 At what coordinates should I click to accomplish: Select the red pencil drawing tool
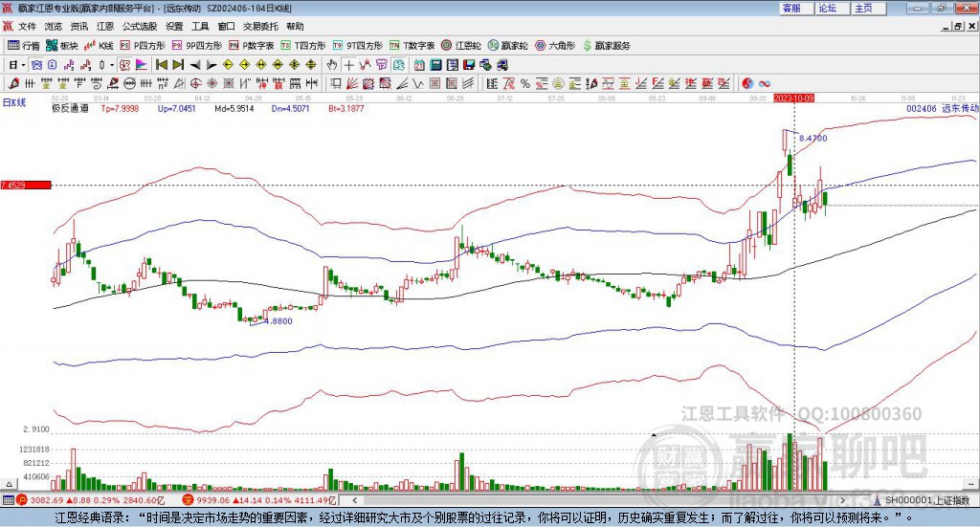(x=13, y=83)
